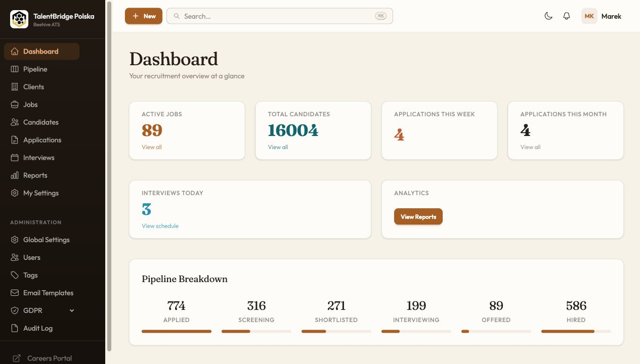Click the Global Settings gear icon
Image resolution: width=640 pixels, height=364 pixels.
tap(15, 240)
